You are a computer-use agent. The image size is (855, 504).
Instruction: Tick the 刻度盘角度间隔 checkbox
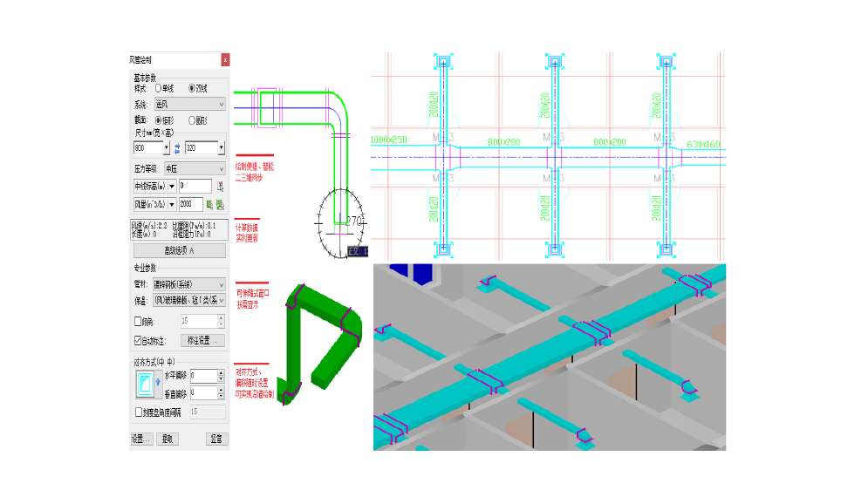point(138,412)
